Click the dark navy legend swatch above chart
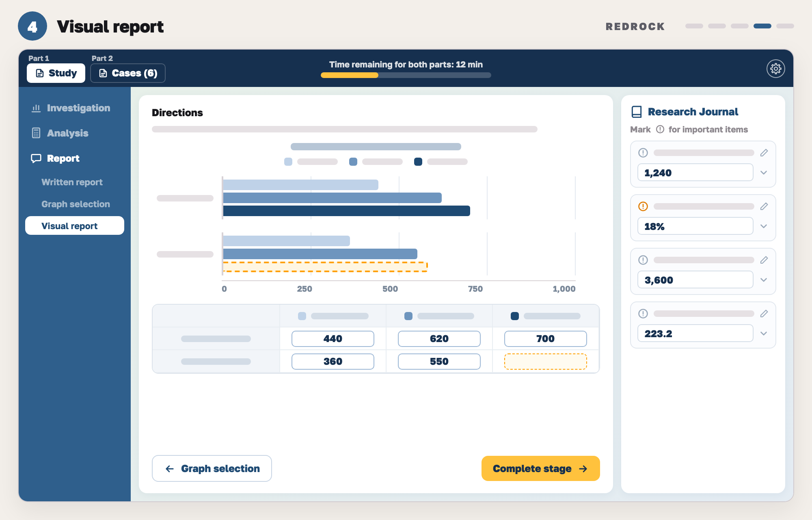The height and width of the screenshot is (520, 812). coord(418,162)
